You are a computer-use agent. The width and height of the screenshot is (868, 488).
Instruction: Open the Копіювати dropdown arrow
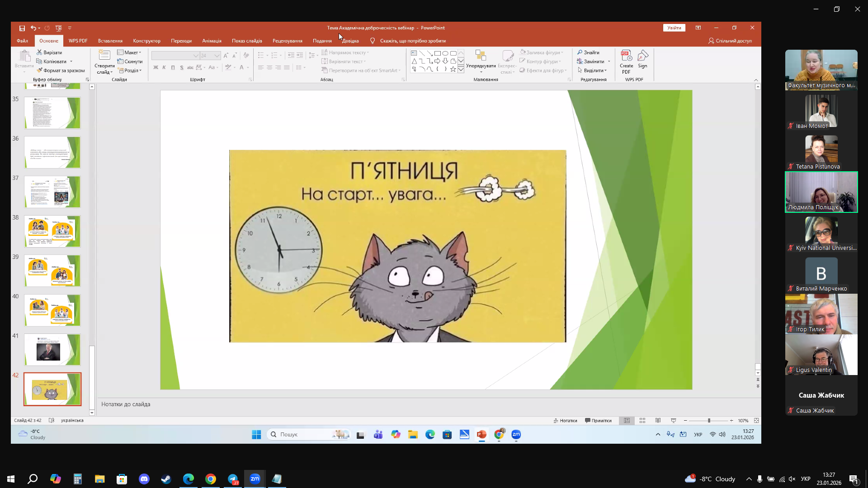pyautogui.click(x=71, y=61)
